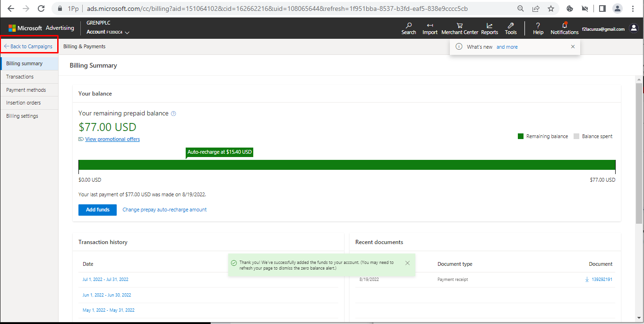Viewport: 644px width, 324px height.
Task: Click Billing & Payments breadcrumb
Action: [x=84, y=46]
